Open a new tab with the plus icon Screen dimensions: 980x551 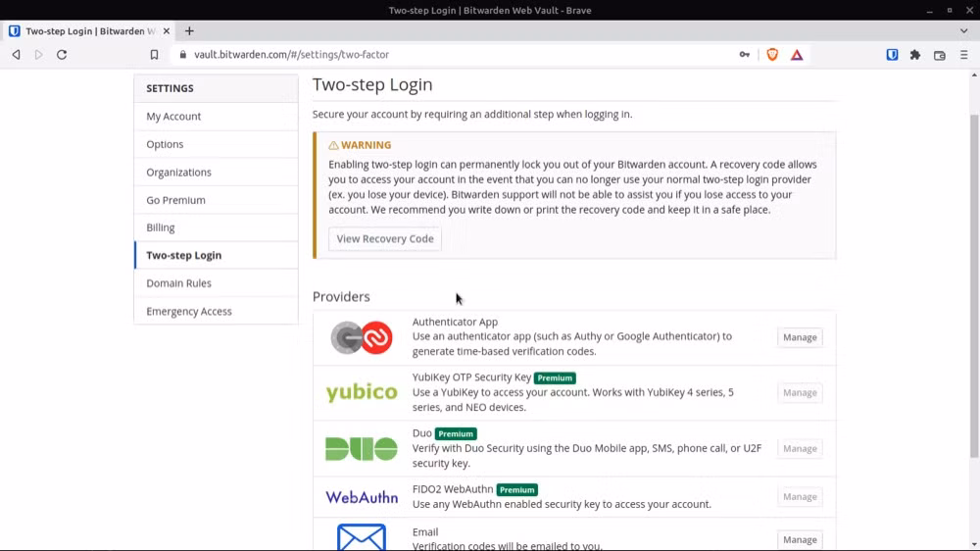click(189, 31)
